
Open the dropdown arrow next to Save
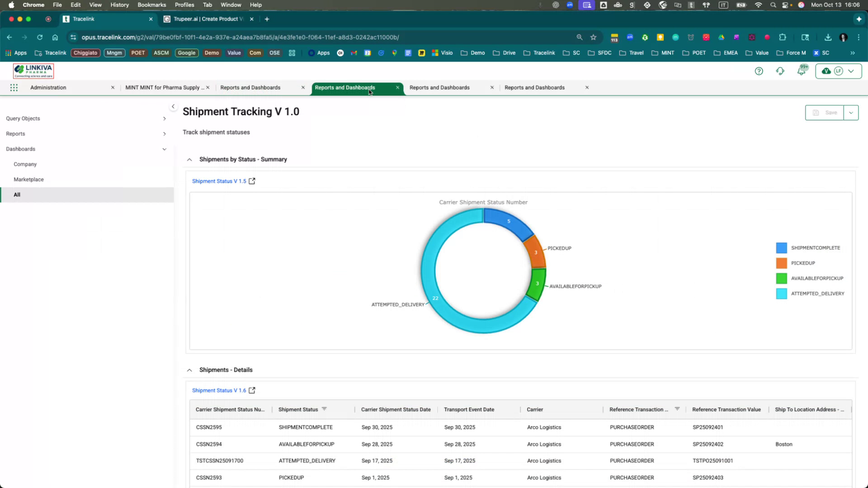[x=851, y=113]
